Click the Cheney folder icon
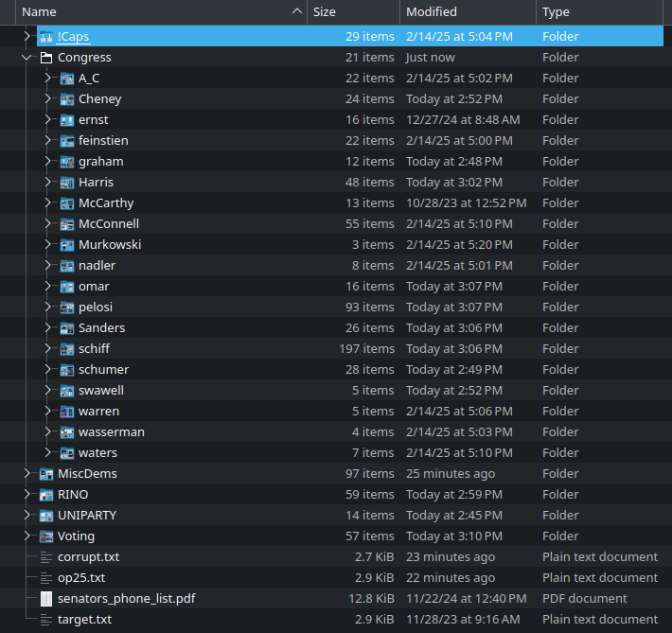672x633 pixels. (x=67, y=99)
